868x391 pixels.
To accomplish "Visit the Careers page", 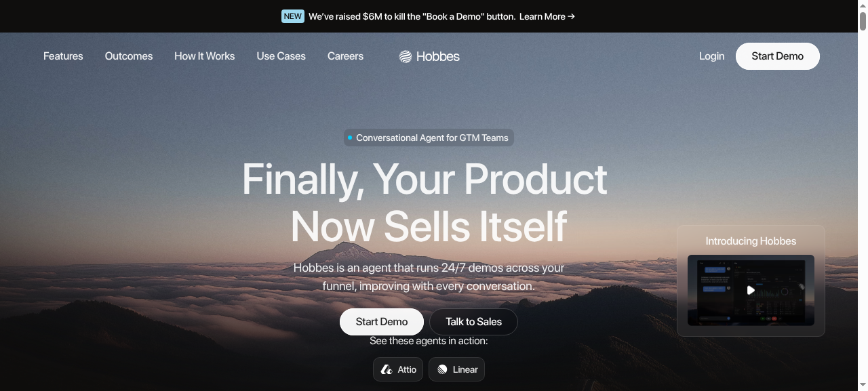I will (x=345, y=56).
